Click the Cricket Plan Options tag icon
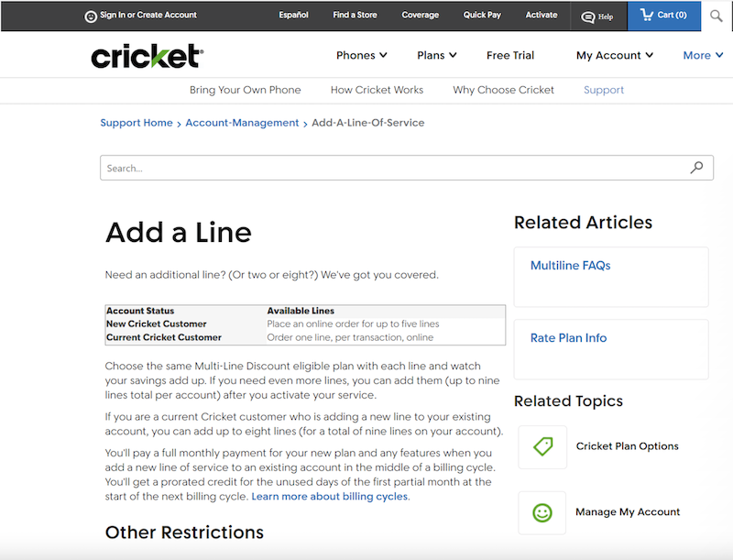 pos(542,446)
